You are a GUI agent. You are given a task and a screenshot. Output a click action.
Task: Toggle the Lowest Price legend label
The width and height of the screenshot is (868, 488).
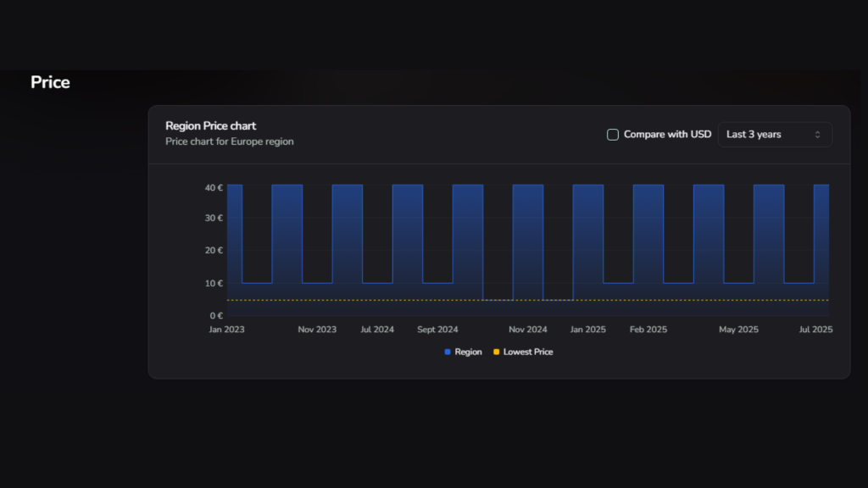point(527,352)
